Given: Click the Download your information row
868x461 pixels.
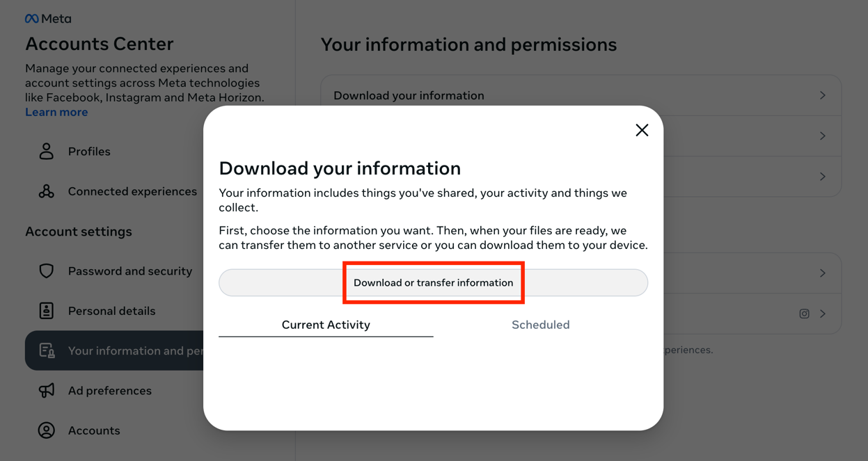Looking at the screenshot, I should tap(487, 96).
